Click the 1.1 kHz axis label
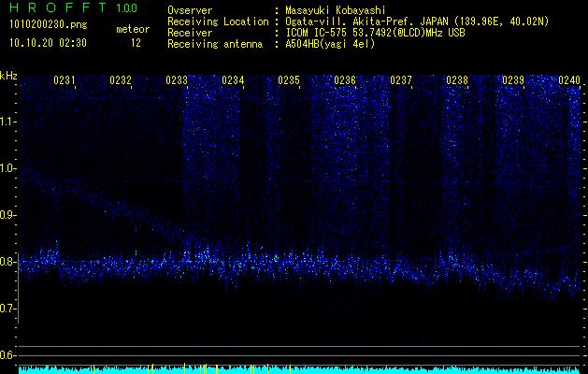 [x=8, y=122]
